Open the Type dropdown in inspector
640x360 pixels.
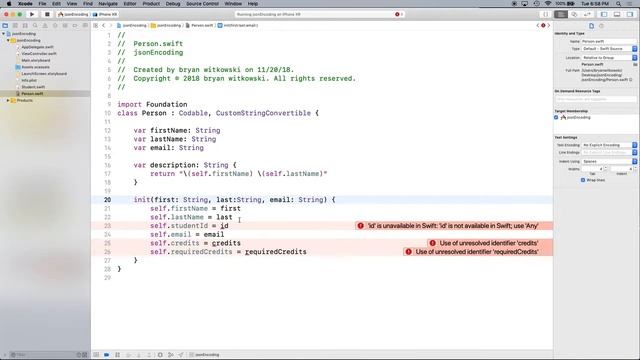tap(609, 49)
